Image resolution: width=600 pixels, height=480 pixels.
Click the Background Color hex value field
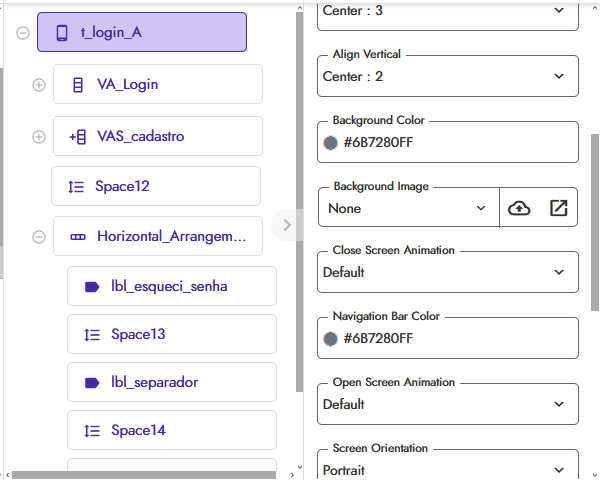point(448,142)
